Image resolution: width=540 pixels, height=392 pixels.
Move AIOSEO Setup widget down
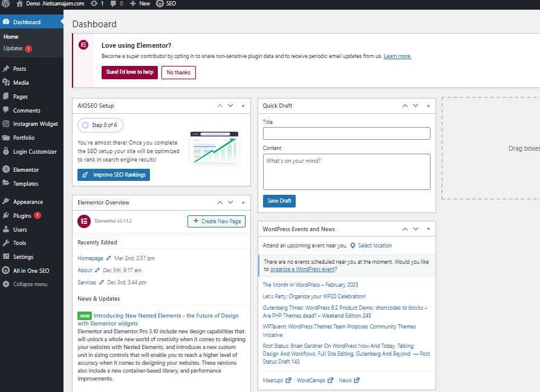(230, 106)
